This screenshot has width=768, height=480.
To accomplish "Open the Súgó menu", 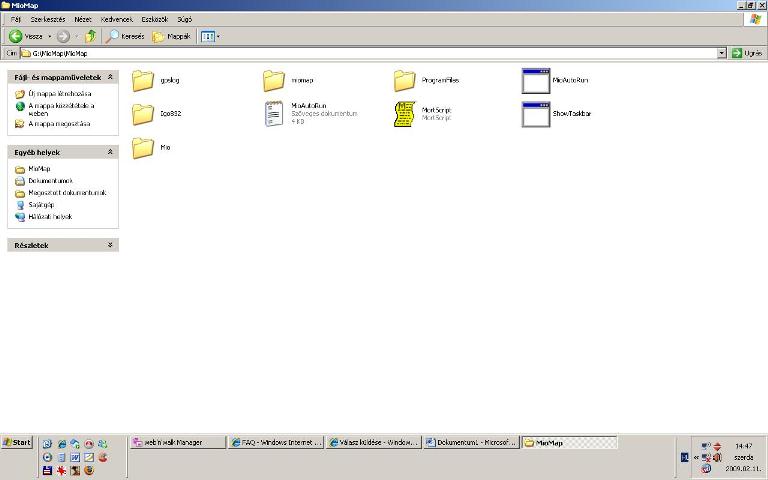I will pyautogui.click(x=185, y=20).
